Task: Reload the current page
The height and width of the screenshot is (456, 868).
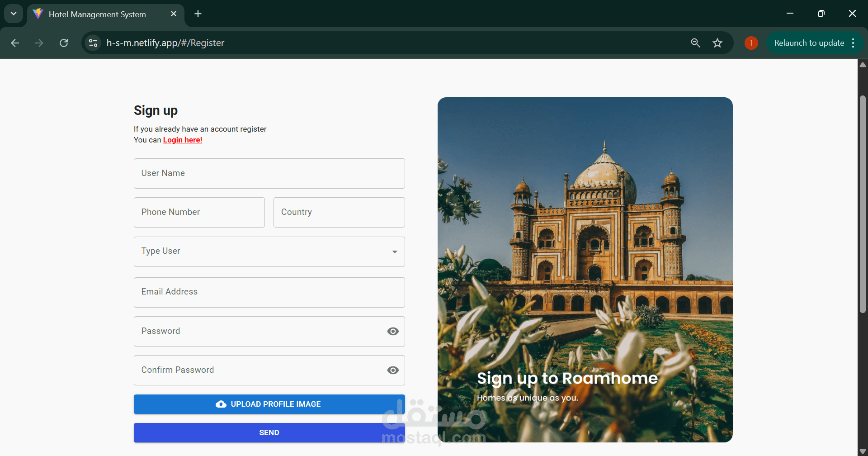Action: [64, 43]
